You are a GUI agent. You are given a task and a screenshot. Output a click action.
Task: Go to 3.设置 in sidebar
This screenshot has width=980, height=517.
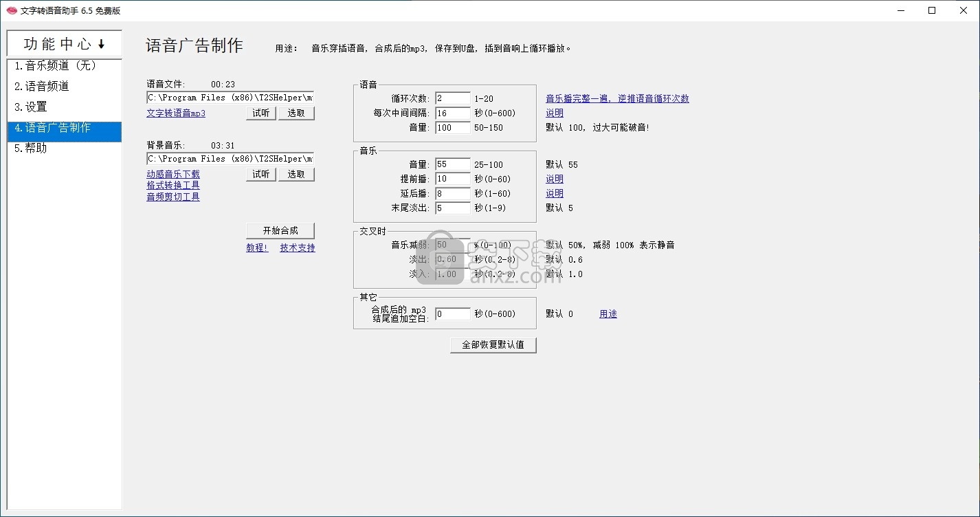65,107
